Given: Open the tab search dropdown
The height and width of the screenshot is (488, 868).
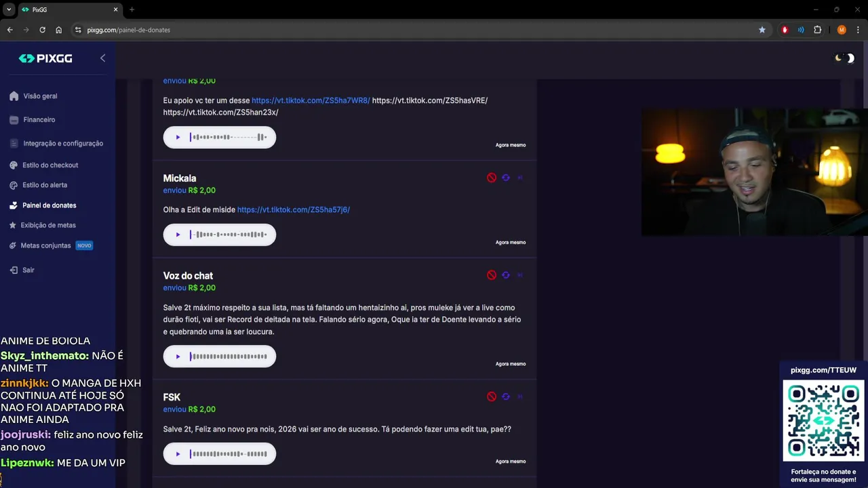Looking at the screenshot, I should [9, 9].
